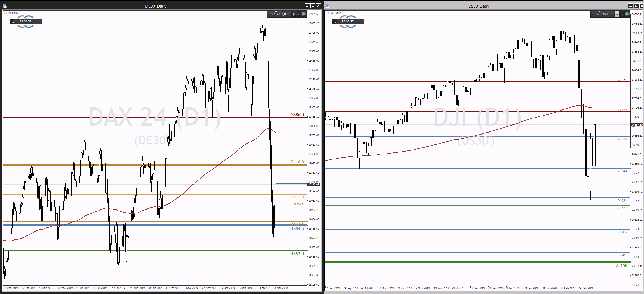Click current price tag 12213.05 on DE30 axis
This screenshot has width=644, height=294.
coord(314,185)
